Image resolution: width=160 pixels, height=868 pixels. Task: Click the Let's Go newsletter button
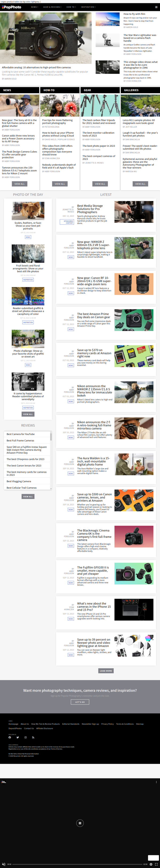click(x=80, y=702)
